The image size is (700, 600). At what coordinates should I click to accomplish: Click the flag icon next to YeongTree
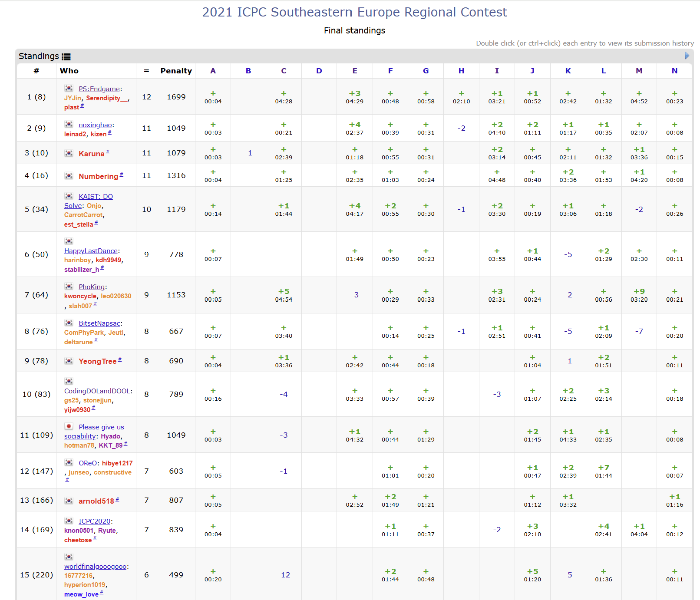tap(69, 361)
